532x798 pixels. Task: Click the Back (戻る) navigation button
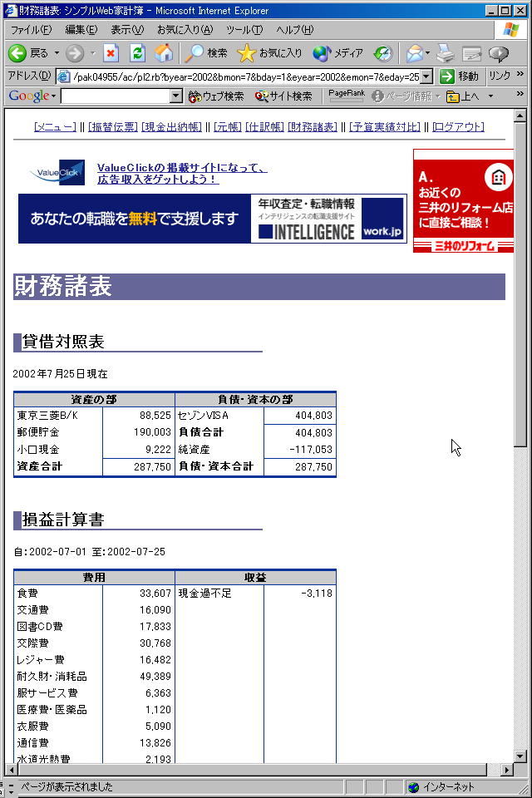click(28, 53)
